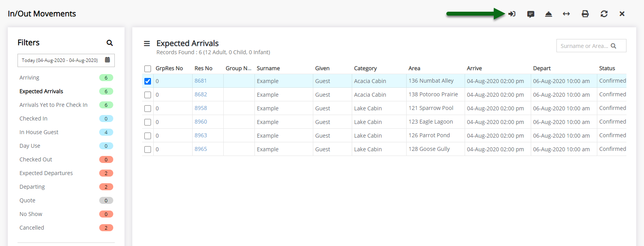The image size is (644, 246).
Task: Tick the checkbox for reservation 8682
Action: pos(147,95)
